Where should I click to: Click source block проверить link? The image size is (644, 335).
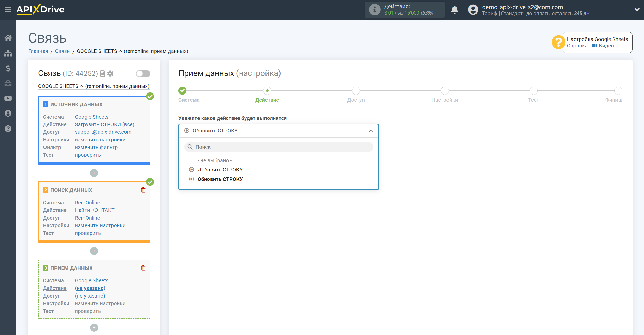coord(88,155)
